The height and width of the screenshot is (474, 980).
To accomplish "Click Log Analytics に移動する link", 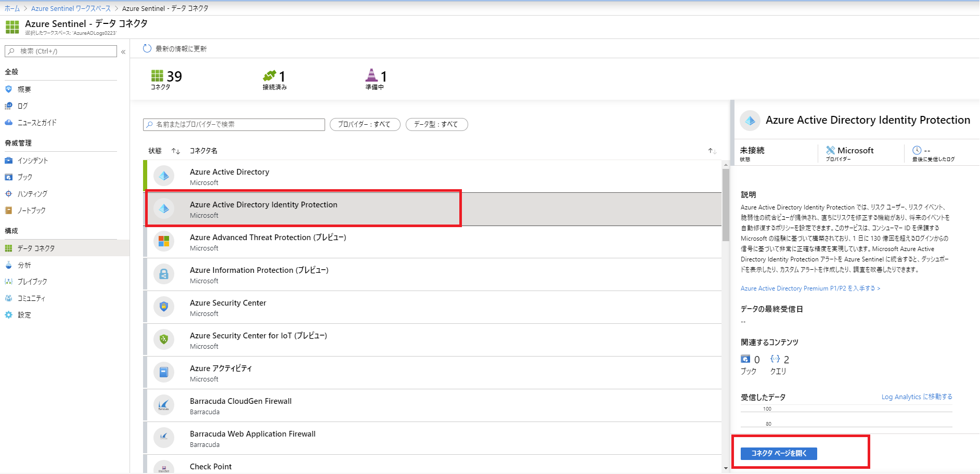I will pyautogui.click(x=917, y=397).
